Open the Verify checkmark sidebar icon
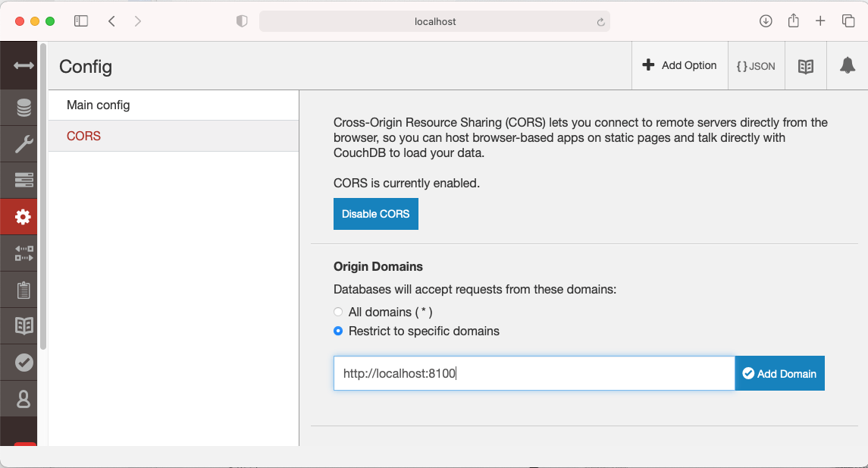The height and width of the screenshot is (468, 868). click(x=24, y=363)
